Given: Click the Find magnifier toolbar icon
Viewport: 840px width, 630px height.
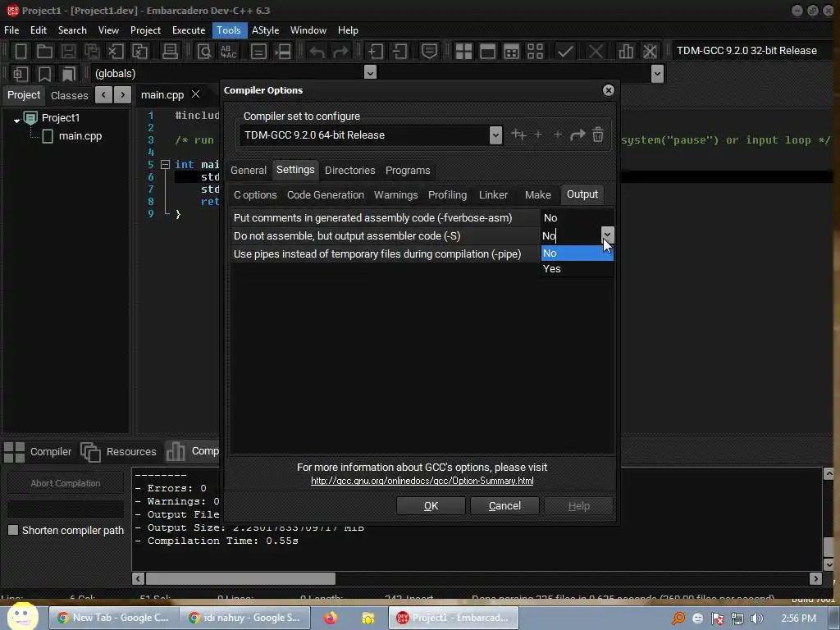Looking at the screenshot, I should [204, 51].
